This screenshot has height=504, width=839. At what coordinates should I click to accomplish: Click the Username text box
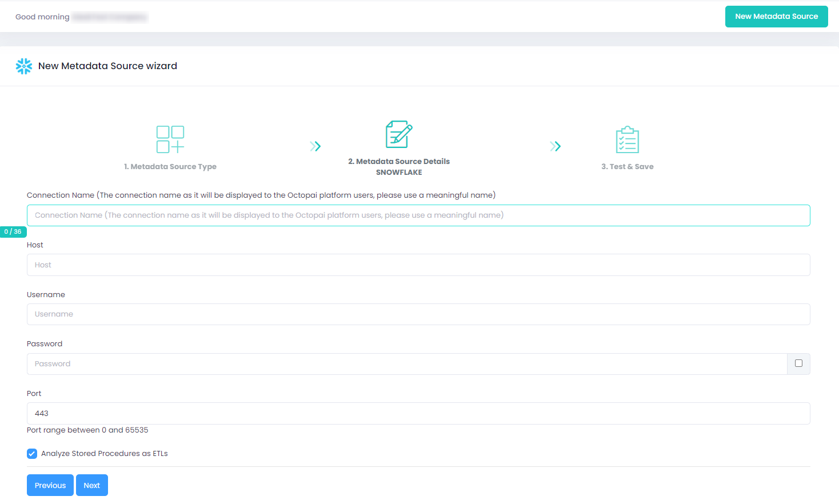point(418,314)
